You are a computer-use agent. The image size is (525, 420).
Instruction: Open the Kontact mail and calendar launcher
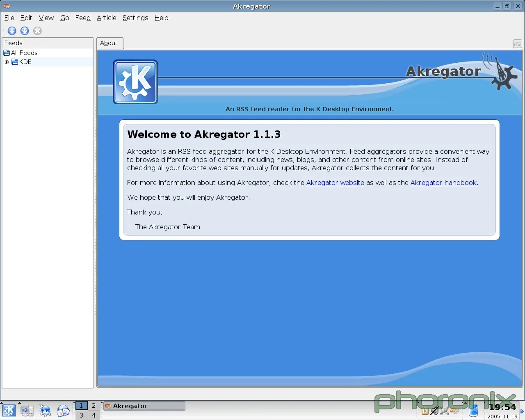(x=63, y=410)
